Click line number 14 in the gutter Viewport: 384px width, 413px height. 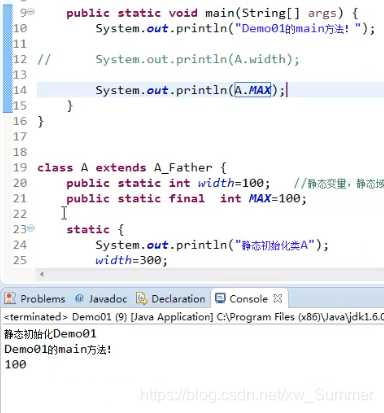(x=20, y=90)
